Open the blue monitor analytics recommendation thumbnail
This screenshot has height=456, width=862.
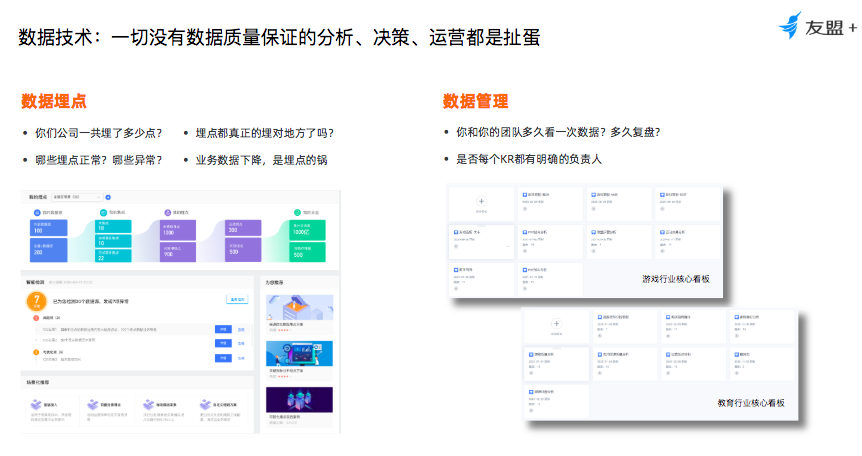pyautogui.click(x=300, y=353)
